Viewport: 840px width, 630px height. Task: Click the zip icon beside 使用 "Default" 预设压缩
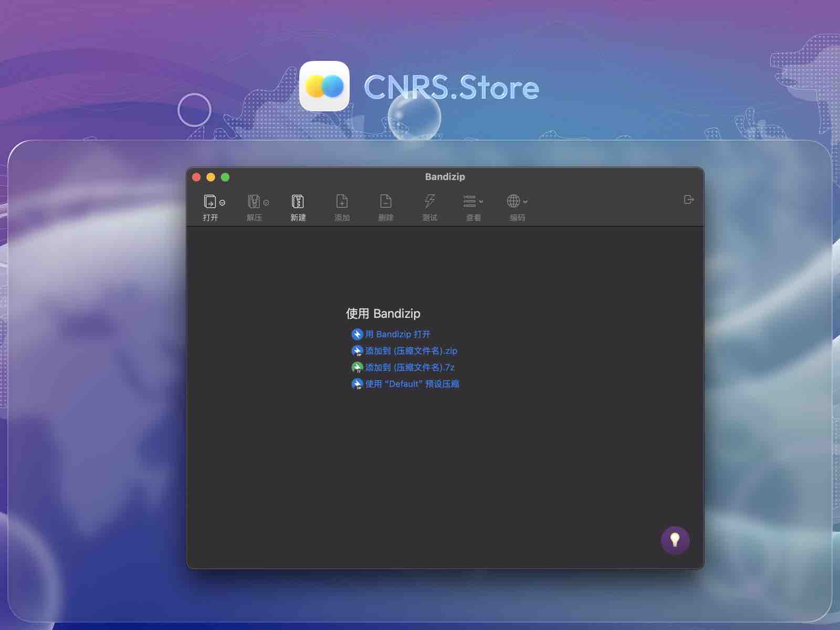click(x=357, y=384)
